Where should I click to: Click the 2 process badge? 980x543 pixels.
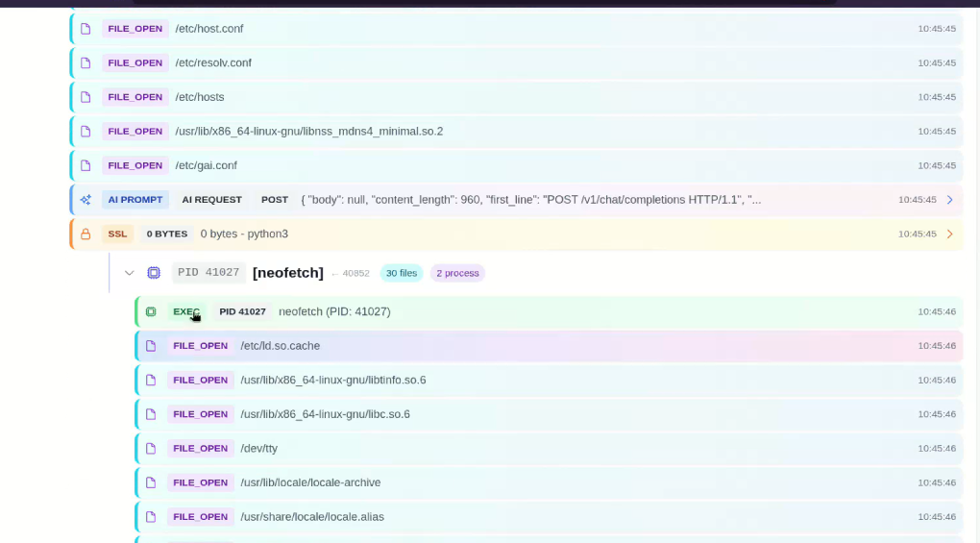(x=457, y=273)
